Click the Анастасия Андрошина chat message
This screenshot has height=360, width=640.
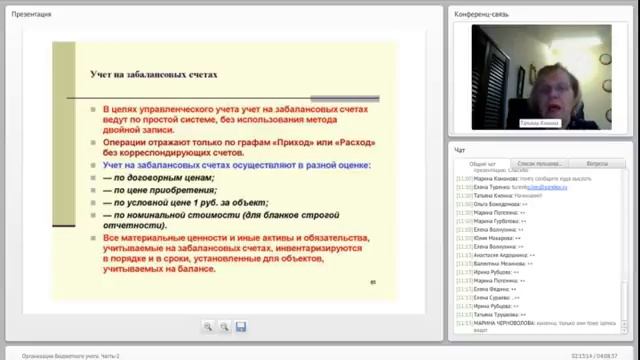496,255
